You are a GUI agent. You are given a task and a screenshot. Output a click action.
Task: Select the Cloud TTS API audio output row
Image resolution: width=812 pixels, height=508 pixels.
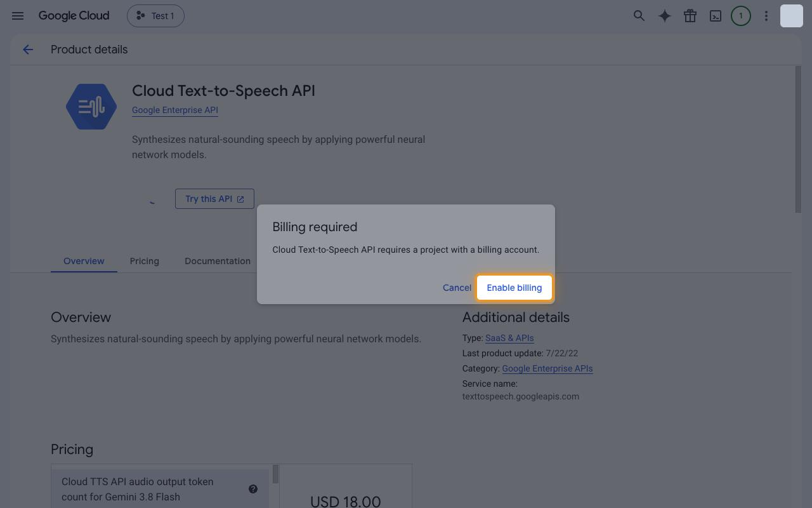[x=160, y=489]
